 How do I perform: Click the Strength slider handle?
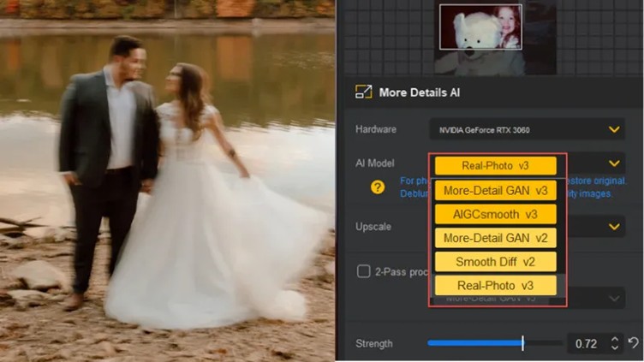pos(523,343)
